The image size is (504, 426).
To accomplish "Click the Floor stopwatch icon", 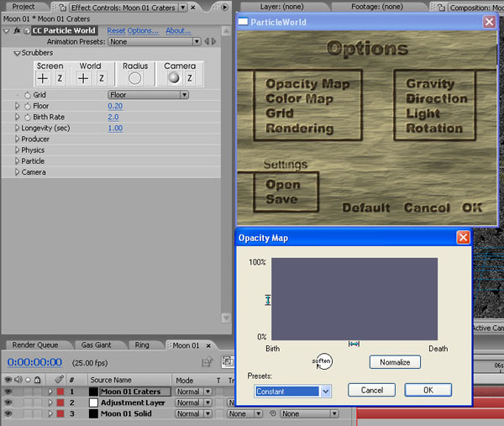I will pyautogui.click(x=27, y=107).
